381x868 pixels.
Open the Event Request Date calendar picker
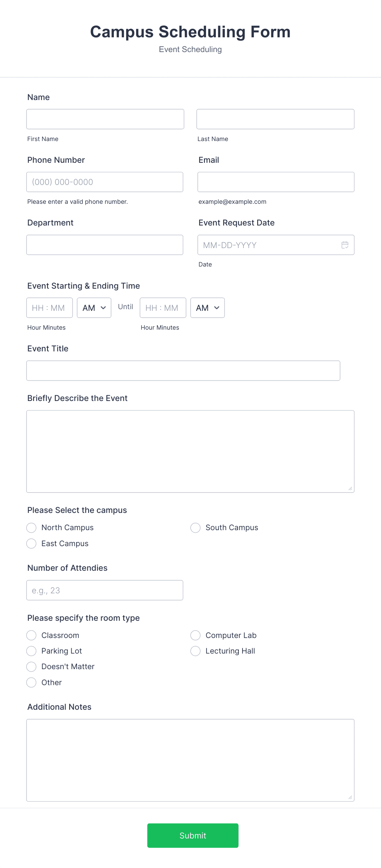[345, 245]
